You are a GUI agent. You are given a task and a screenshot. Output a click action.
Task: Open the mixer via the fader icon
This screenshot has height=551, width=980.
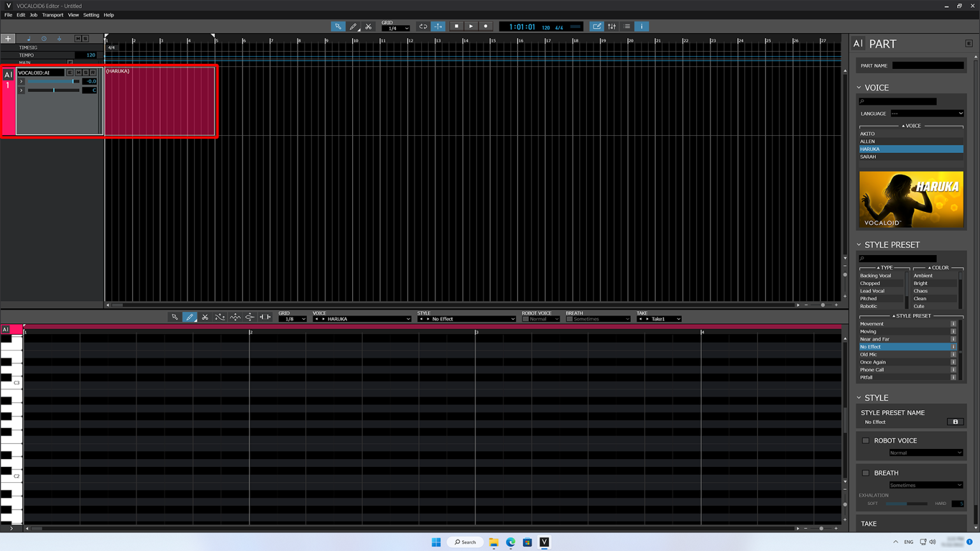(611, 26)
